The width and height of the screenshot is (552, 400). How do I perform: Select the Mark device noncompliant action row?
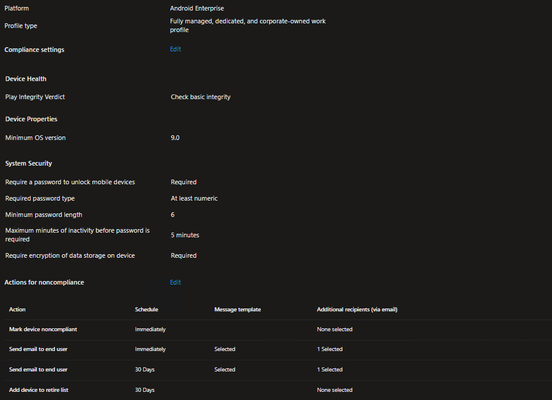click(278, 330)
